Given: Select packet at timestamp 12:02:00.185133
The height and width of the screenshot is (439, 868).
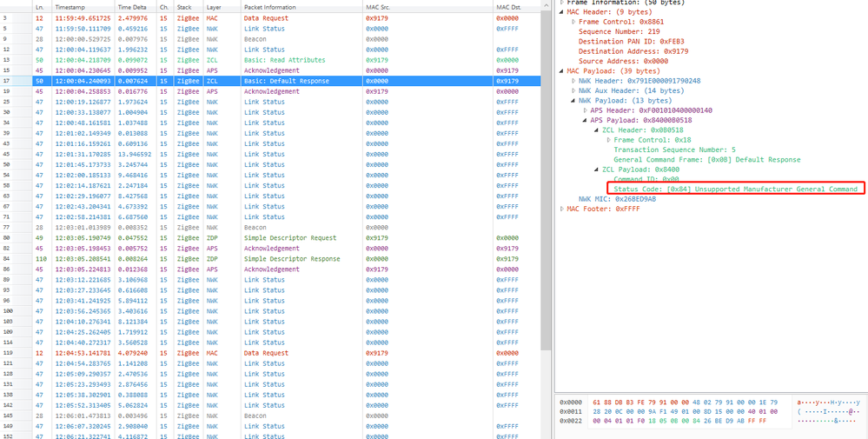Looking at the screenshot, I should [270, 175].
